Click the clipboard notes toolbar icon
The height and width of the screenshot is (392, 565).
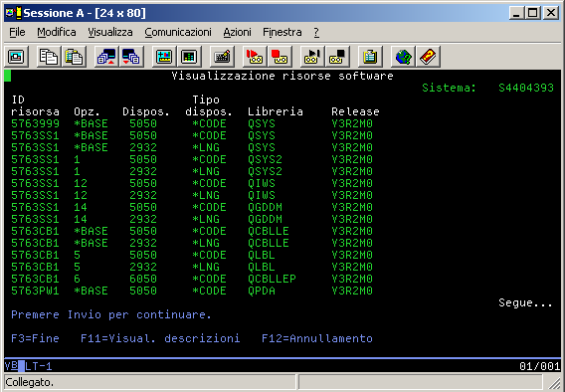370,57
